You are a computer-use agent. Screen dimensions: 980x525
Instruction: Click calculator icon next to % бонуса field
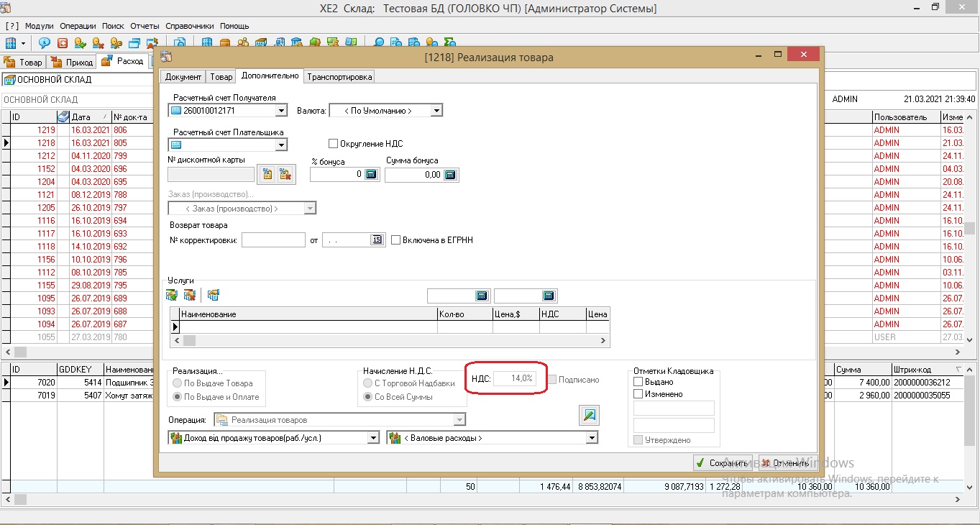pyautogui.click(x=371, y=175)
